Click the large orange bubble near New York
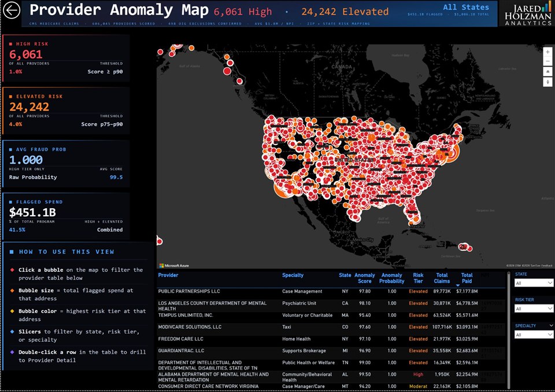555x392 pixels. [x=452, y=153]
